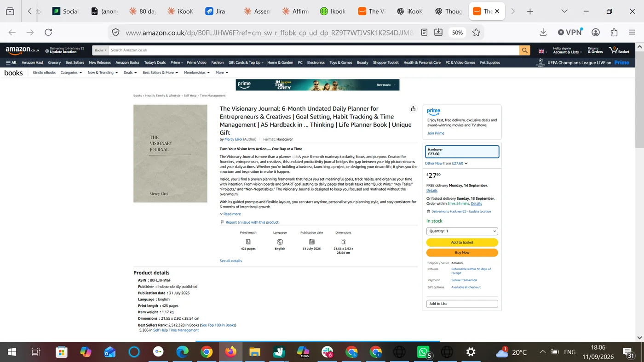Open the Settings gear in the taskbar
The height and width of the screenshot is (362, 644).
click(471, 352)
